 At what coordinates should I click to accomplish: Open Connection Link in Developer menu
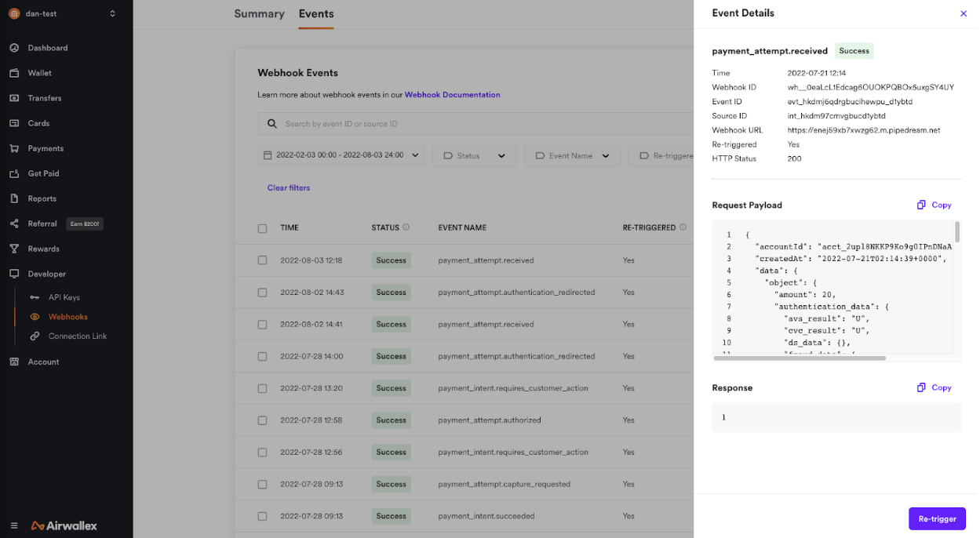click(x=77, y=336)
